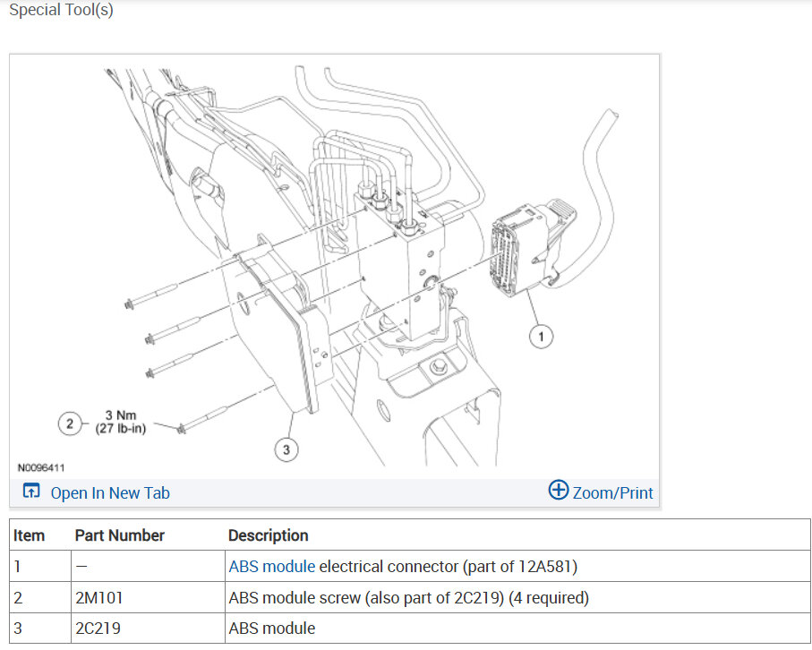The image size is (812, 650).
Task: Click the Open In New Tab icon
Action: (x=31, y=491)
